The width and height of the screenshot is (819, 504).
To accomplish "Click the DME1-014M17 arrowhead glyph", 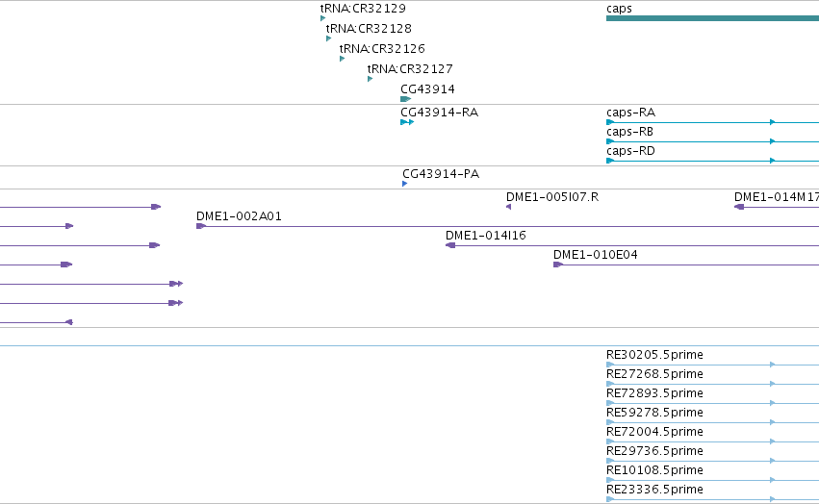I will pyautogui.click(x=739, y=207).
